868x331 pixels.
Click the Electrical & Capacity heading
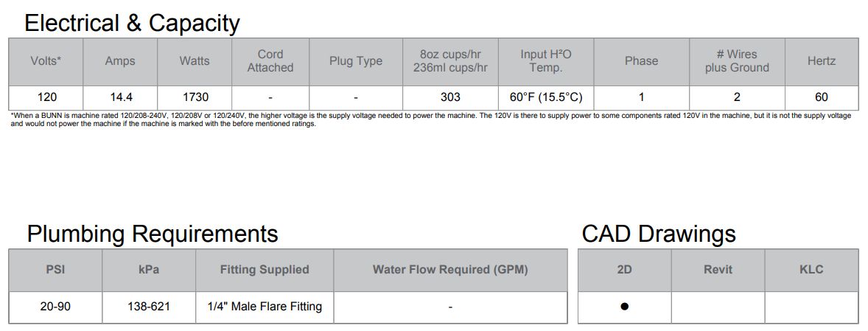133,24
